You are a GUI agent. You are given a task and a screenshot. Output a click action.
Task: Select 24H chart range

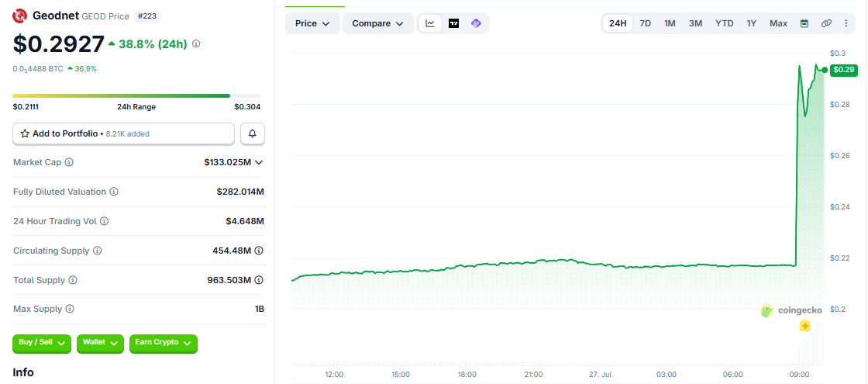click(x=618, y=23)
